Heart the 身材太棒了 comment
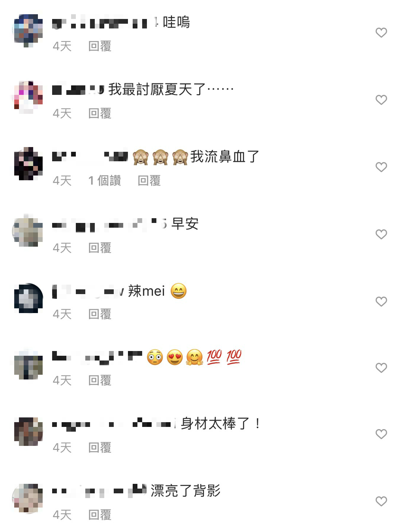409x532 pixels. [x=381, y=434]
